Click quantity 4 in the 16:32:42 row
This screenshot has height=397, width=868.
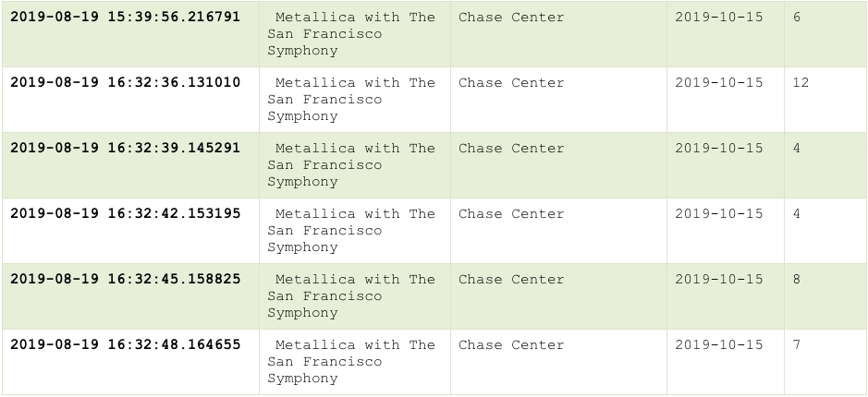[x=797, y=214]
